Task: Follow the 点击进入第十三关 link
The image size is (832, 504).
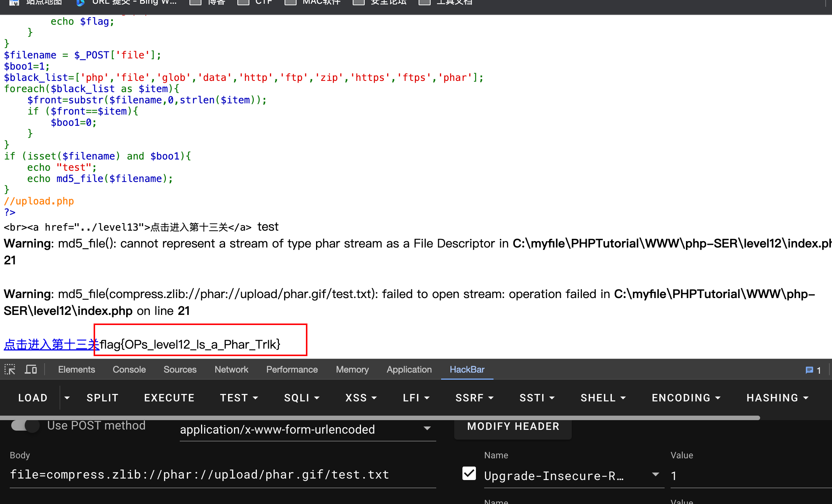Action: (51, 344)
